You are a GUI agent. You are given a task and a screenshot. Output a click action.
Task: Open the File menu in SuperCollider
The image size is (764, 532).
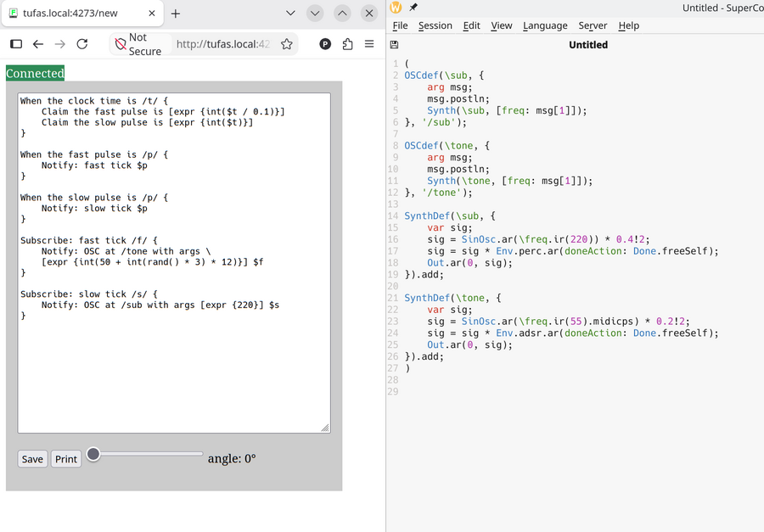click(x=400, y=25)
